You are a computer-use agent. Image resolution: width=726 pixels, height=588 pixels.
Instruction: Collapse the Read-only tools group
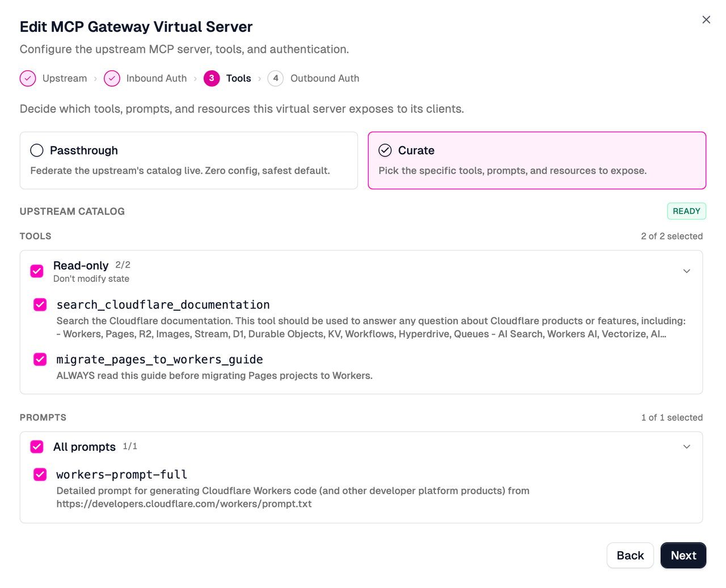pos(686,271)
